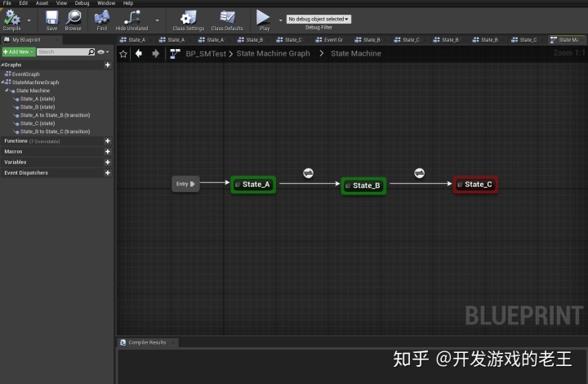Select the State_B node in graph

(363, 185)
